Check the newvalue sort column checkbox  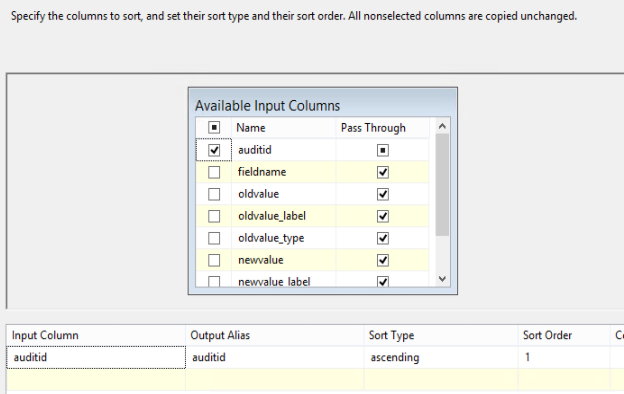[x=214, y=260]
